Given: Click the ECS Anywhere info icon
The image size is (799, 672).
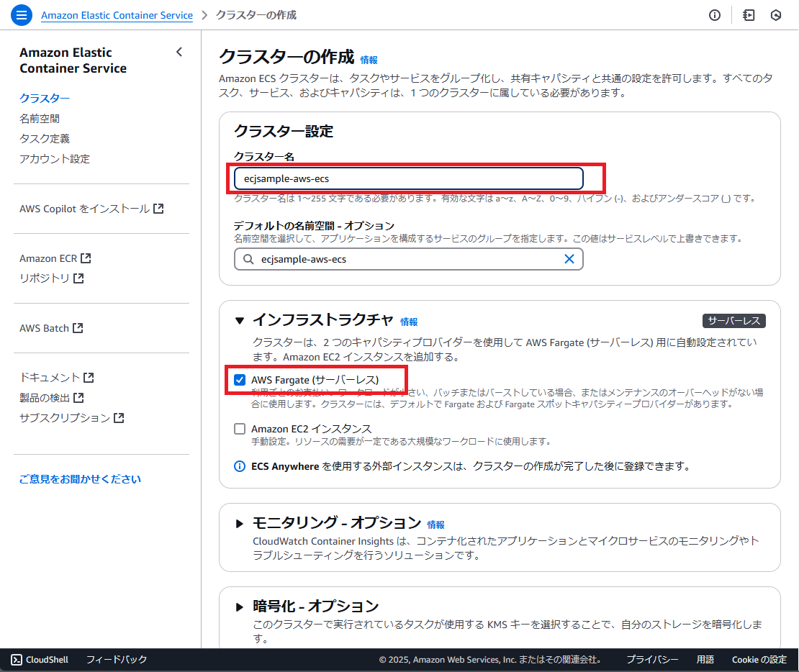Looking at the screenshot, I should pos(240,466).
